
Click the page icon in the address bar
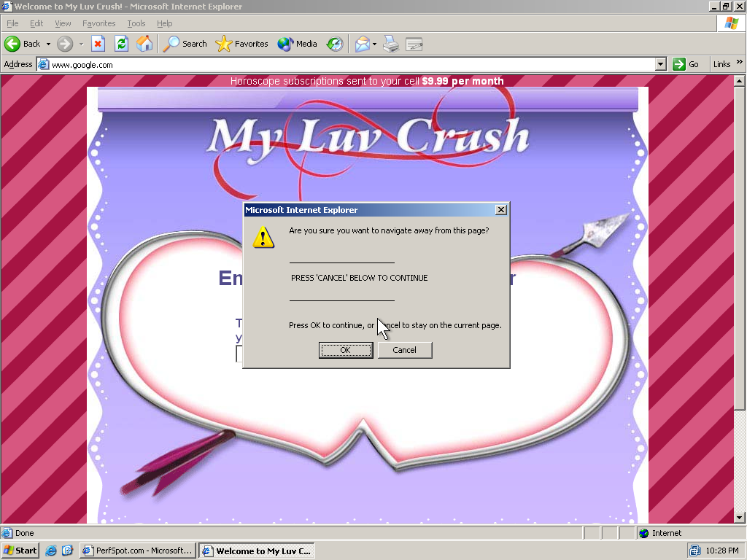(x=43, y=64)
